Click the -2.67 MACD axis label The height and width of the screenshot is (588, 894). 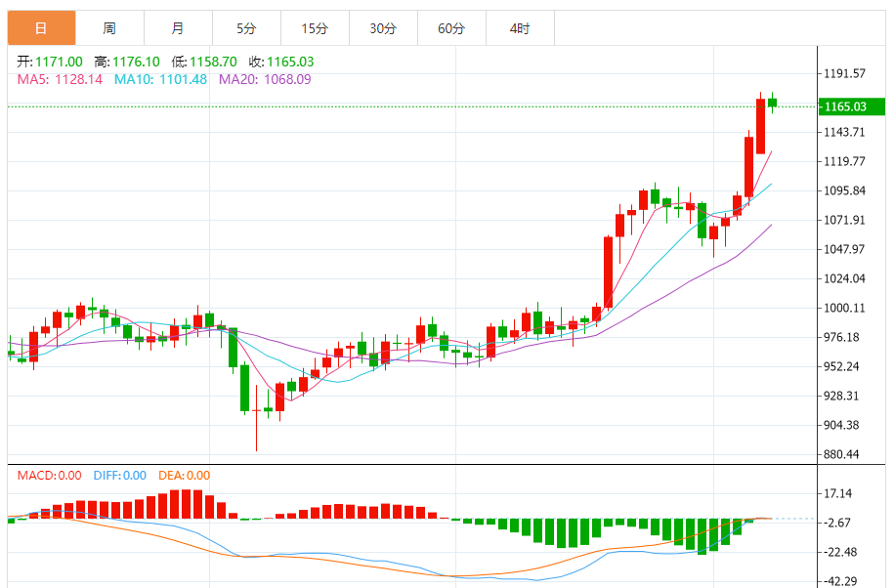tap(837, 523)
